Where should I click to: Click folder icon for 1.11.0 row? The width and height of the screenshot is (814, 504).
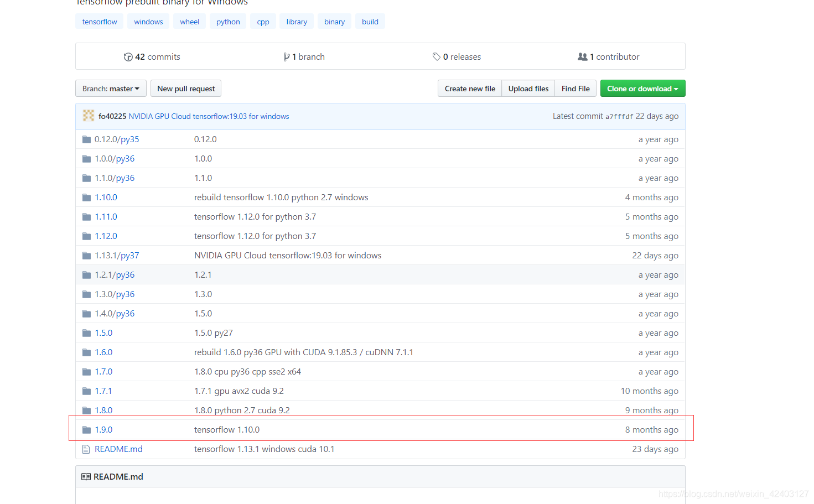(86, 217)
